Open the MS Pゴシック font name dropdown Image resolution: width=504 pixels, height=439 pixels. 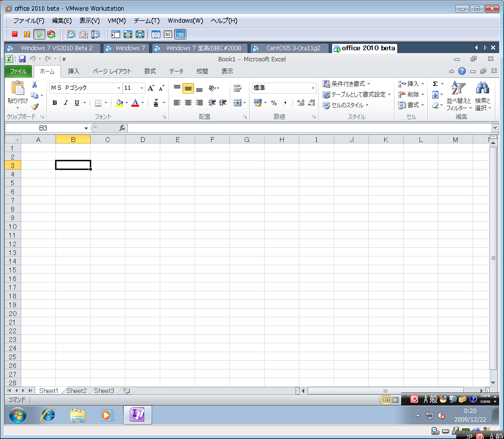(119, 88)
